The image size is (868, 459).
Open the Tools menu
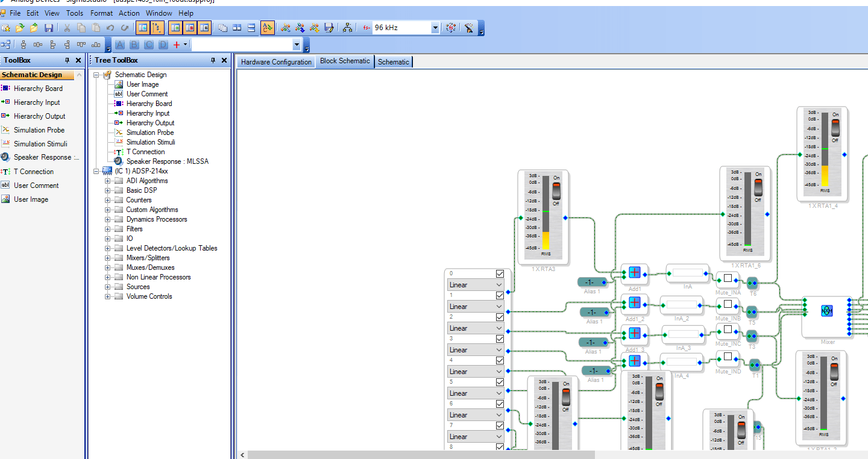pyautogui.click(x=75, y=13)
